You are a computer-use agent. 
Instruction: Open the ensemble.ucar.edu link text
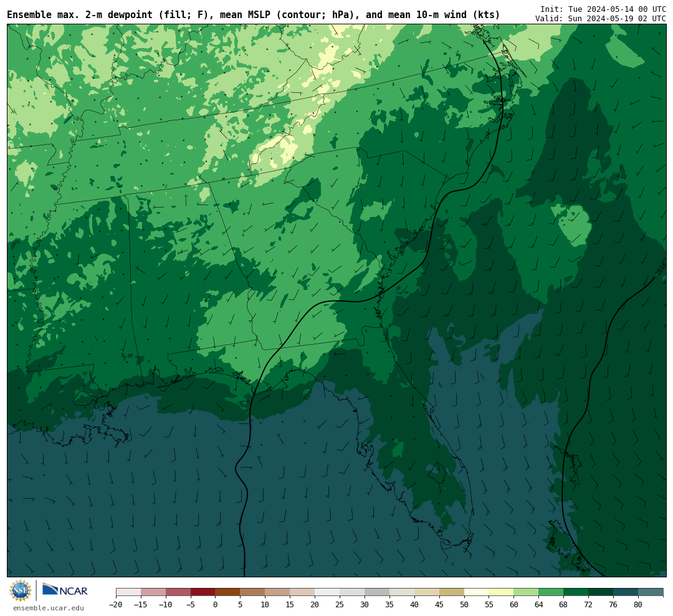(49, 609)
